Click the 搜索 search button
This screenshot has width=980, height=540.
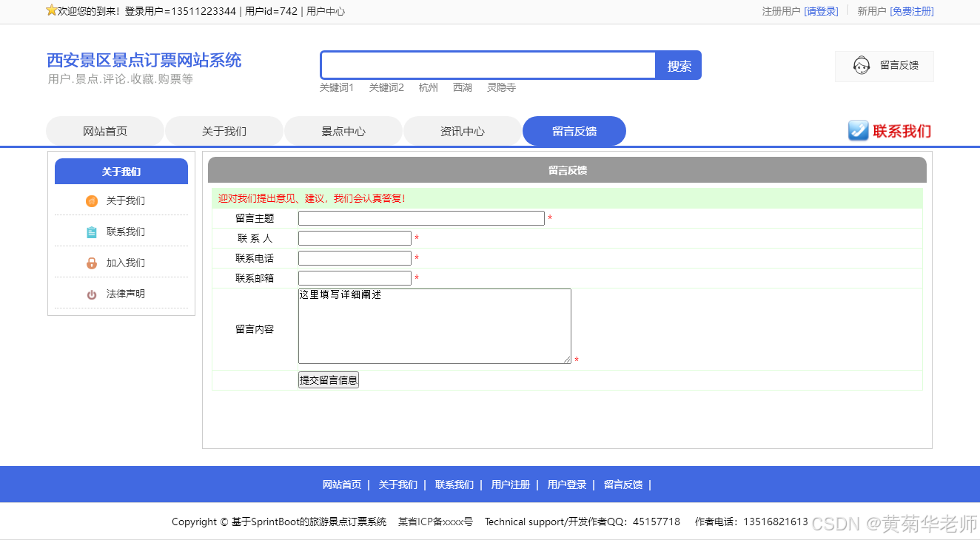tap(677, 65)
